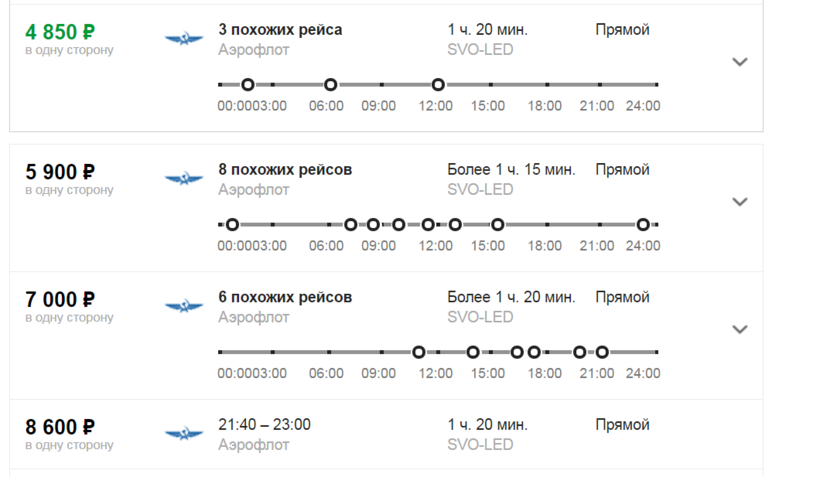Choose earliest departure marker on 5 900 ₽ timeline
The width and height of the screenshot is (820, 477).
click(x=232, y=225)
